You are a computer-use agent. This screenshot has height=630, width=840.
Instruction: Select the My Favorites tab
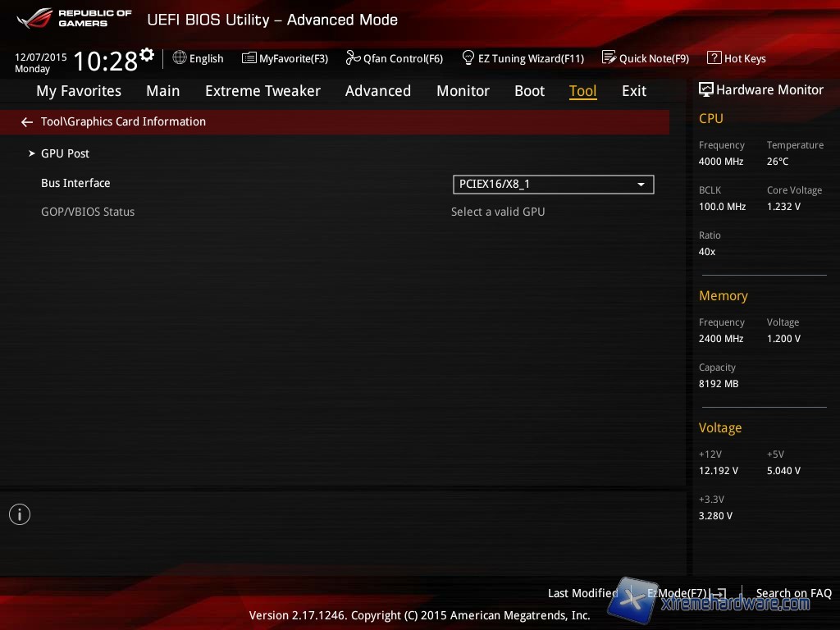[79, 91]
